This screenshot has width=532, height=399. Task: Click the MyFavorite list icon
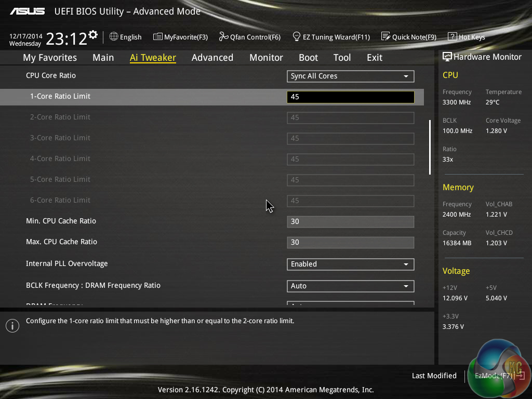coord(157,37)
